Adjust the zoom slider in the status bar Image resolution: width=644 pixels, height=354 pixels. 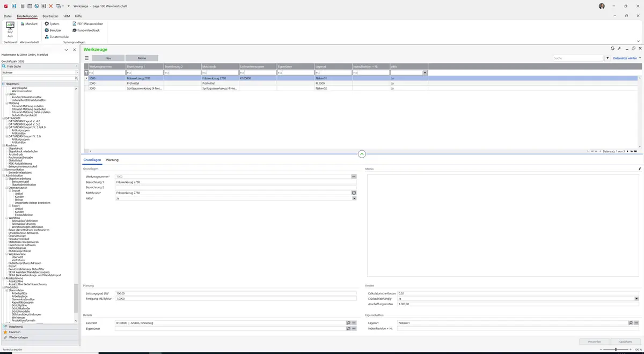click(x=616, y=349)
